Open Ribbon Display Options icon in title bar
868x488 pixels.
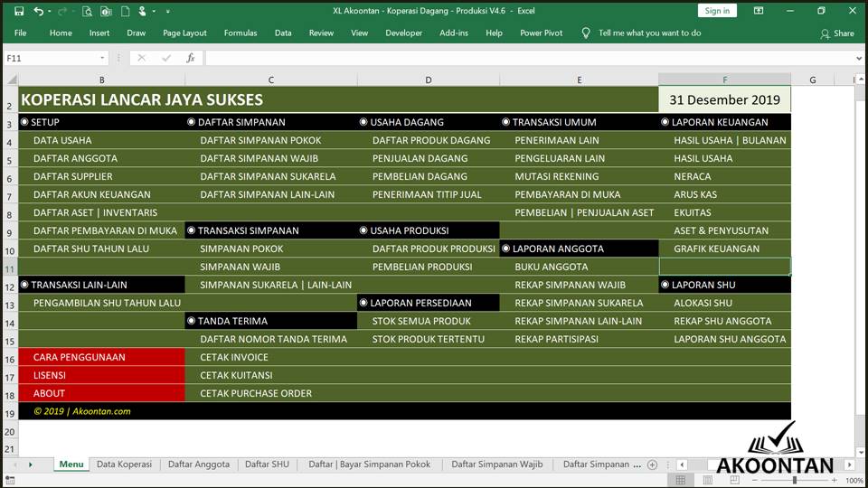(759, 11)
